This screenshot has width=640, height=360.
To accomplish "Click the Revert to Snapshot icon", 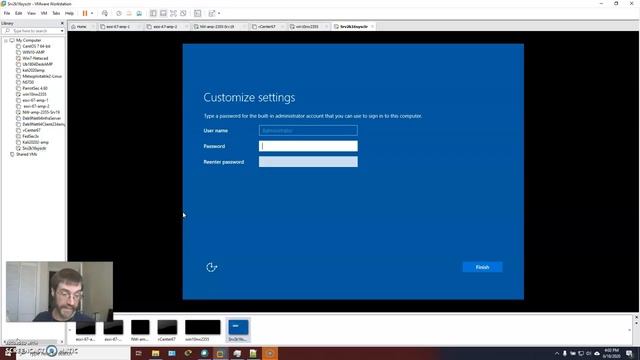I will pos(129,13).
